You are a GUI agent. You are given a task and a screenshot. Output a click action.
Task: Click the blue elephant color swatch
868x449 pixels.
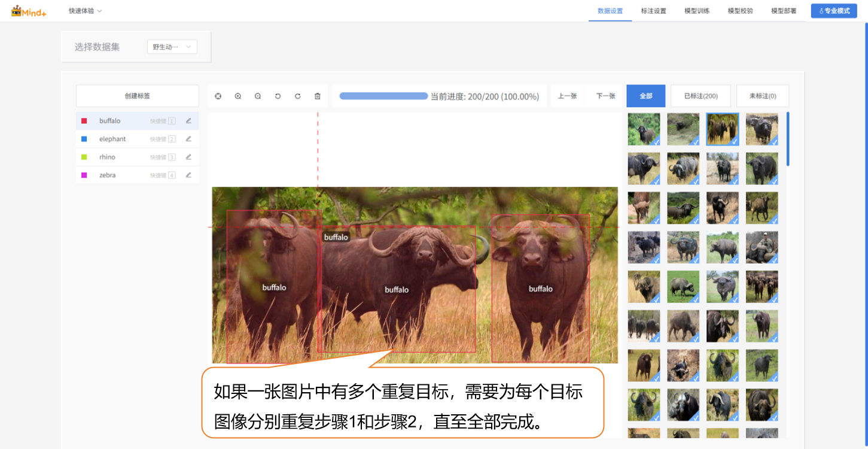(84, 139)
